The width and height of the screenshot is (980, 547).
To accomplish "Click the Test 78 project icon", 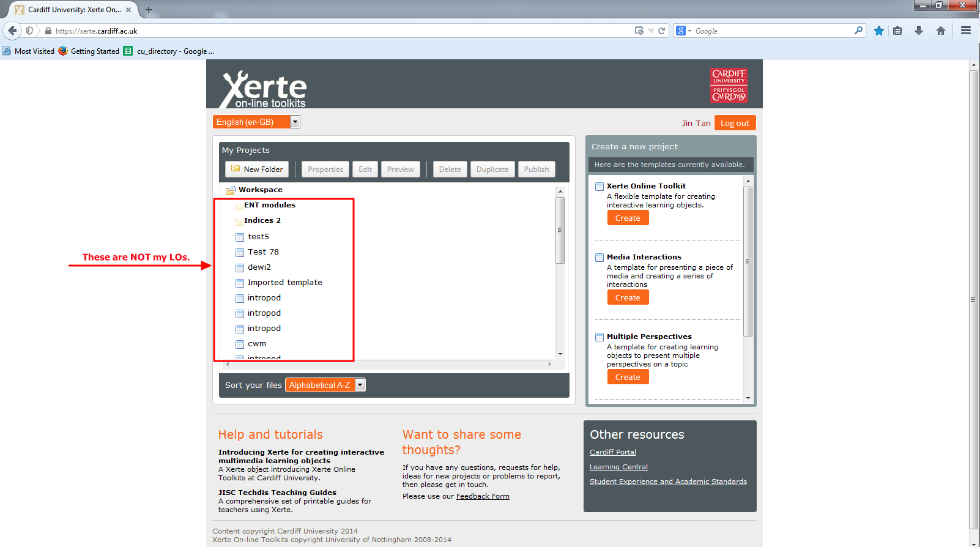I will [x=240, y=252].
